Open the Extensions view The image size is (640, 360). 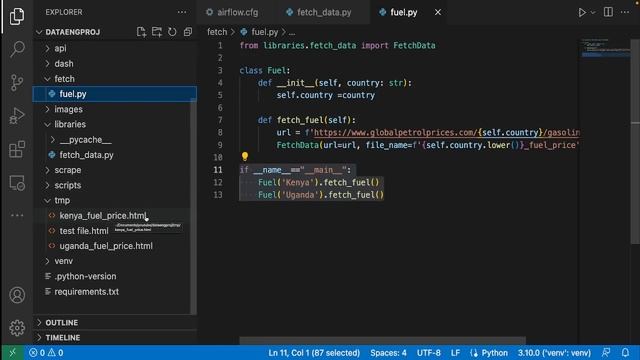(17, 149)
